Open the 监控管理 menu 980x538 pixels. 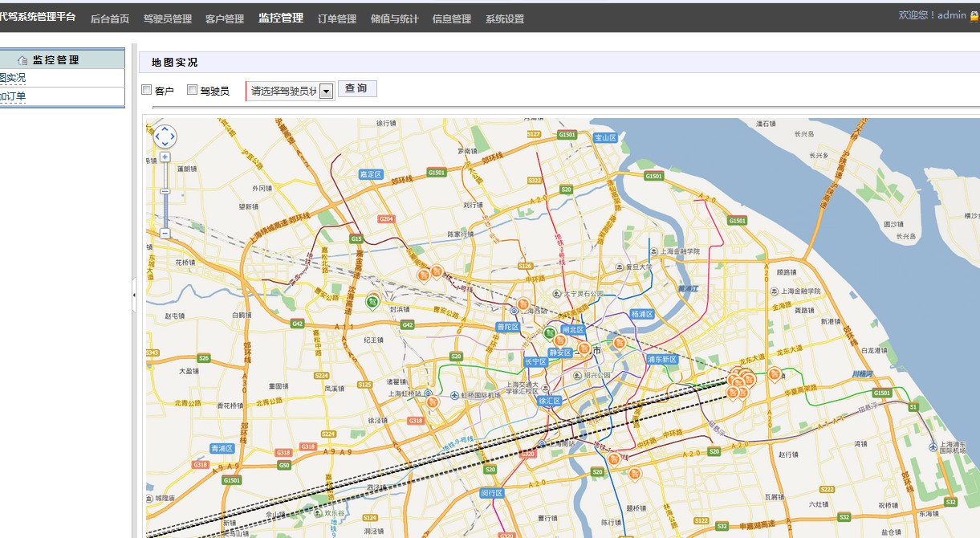click(x=281, y=18)
